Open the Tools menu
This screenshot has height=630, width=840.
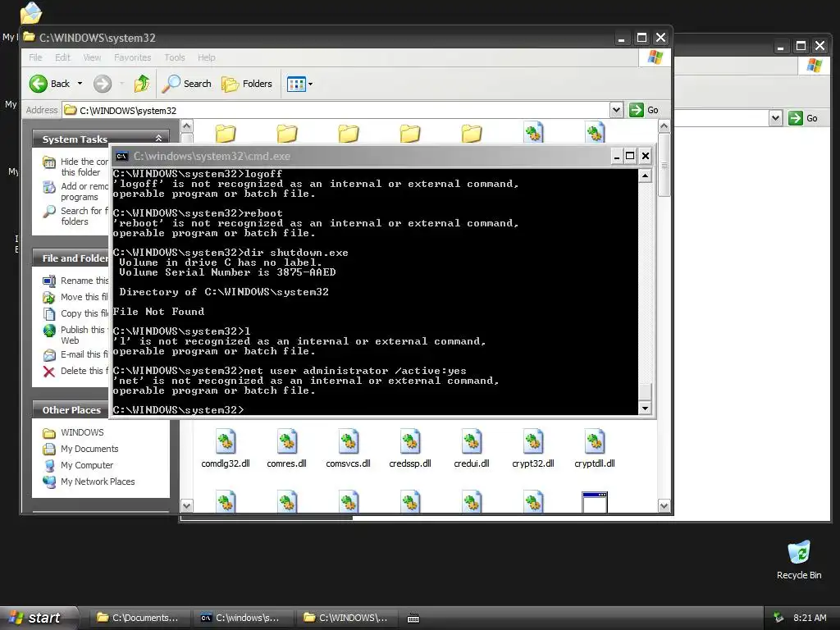[x=174, y=57]
